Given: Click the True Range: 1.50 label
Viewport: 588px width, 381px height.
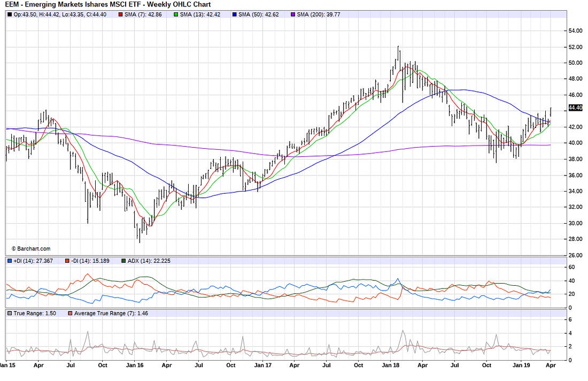Looking at the screenshot, I should (x=35, y=314).
